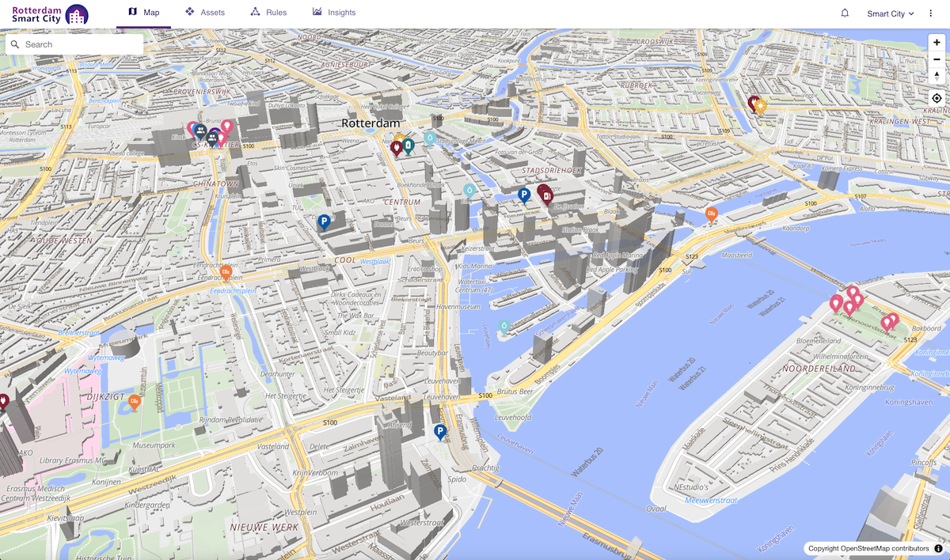Select the yellow sun marker in Kralingen
Screen dimensions: 950x560
761,105
